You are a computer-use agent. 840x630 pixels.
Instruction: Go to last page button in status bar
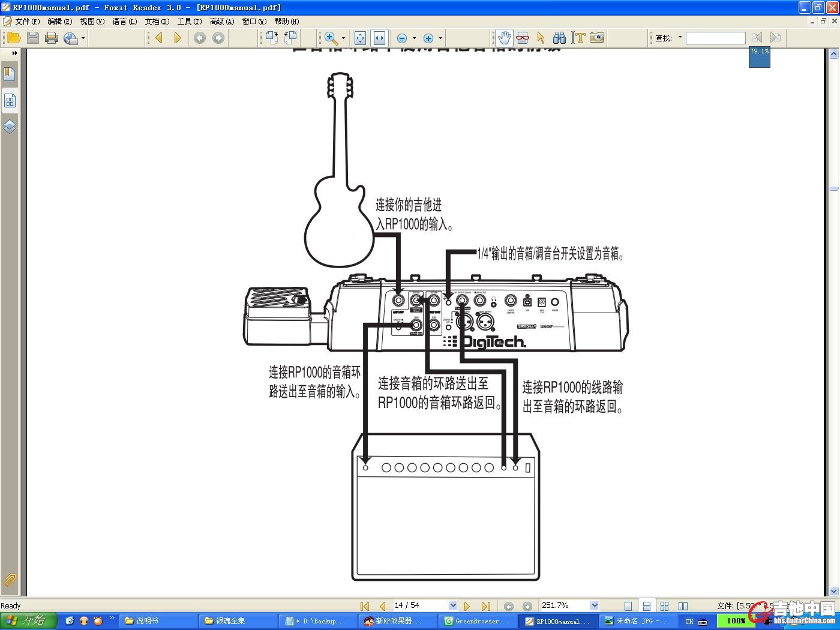click(486, 606)
